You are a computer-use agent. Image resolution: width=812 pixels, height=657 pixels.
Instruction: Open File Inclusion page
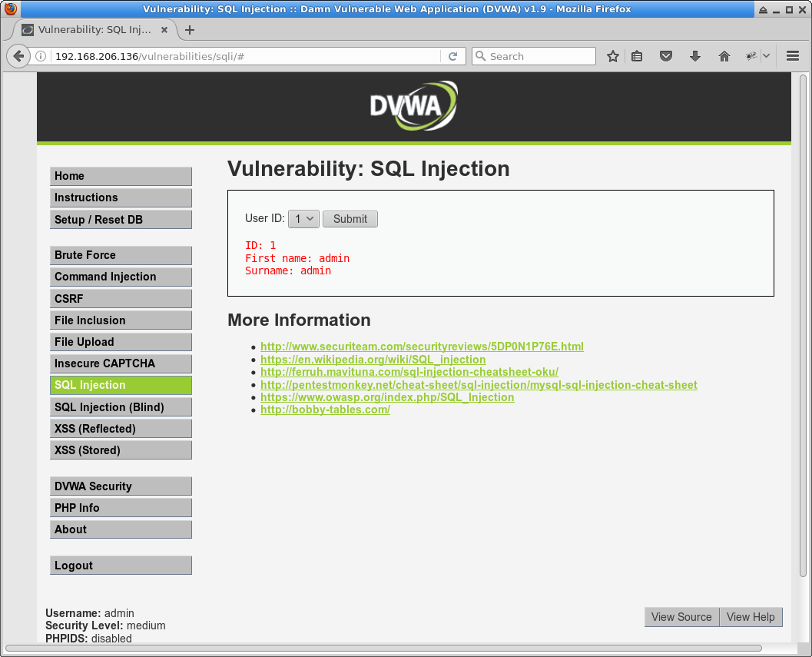tap(121, 320)
